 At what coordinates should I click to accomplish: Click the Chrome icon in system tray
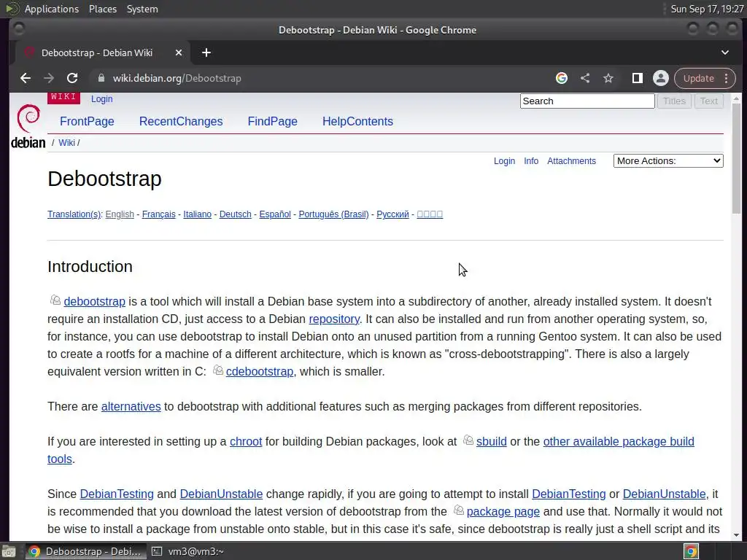(x=692, y=551)
